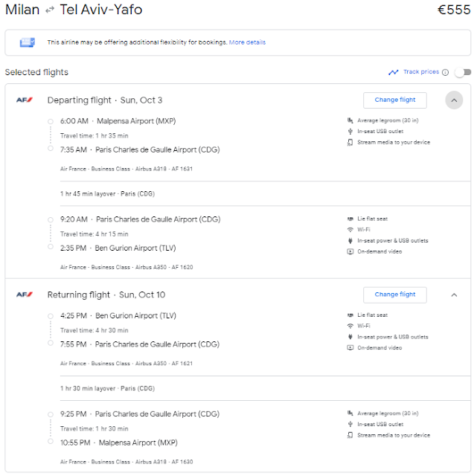Click the In-seat USB outlet icon for AF 1630
Screen dimensions: 474x476
click(350, 424)
